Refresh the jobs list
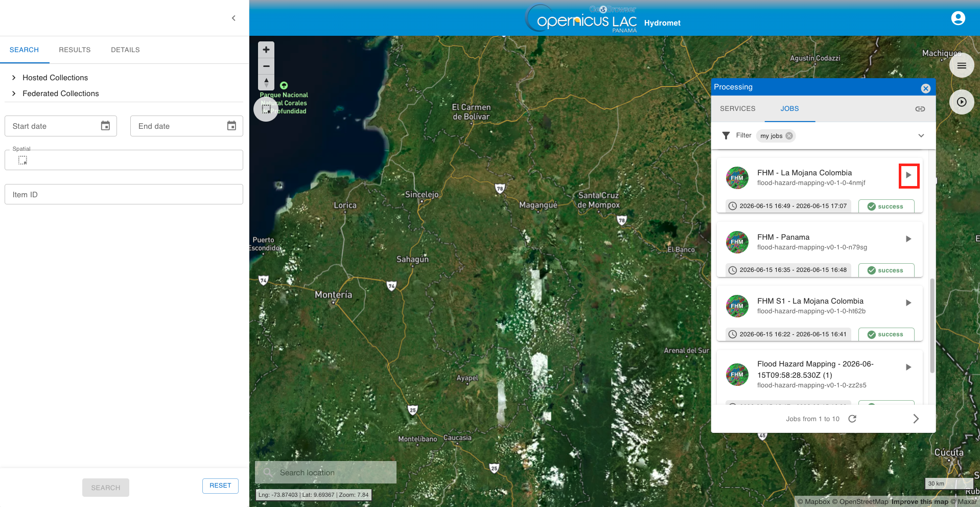 click(852, 419)
